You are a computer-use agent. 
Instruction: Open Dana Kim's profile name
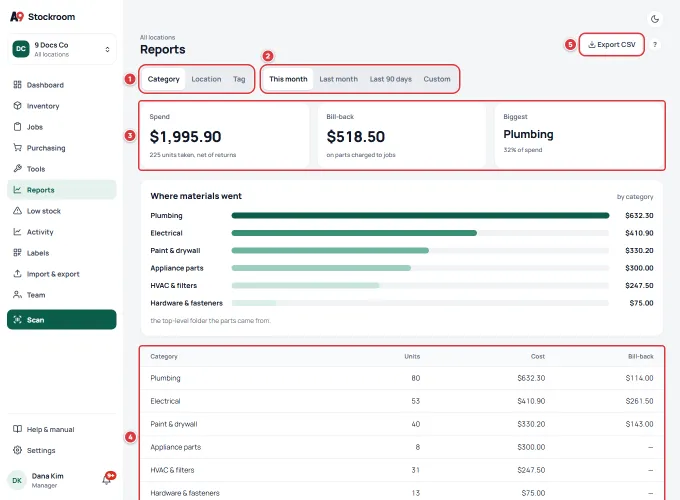(x=47, y=476)
